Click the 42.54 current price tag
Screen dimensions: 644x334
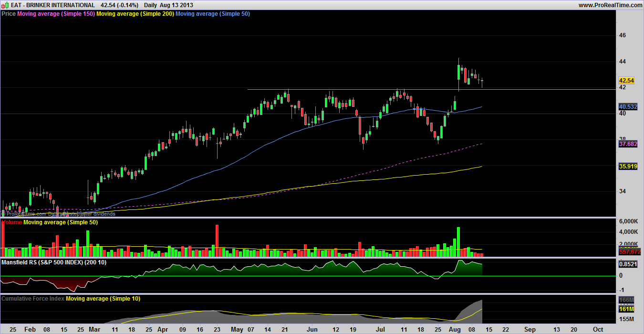(625, 80)
